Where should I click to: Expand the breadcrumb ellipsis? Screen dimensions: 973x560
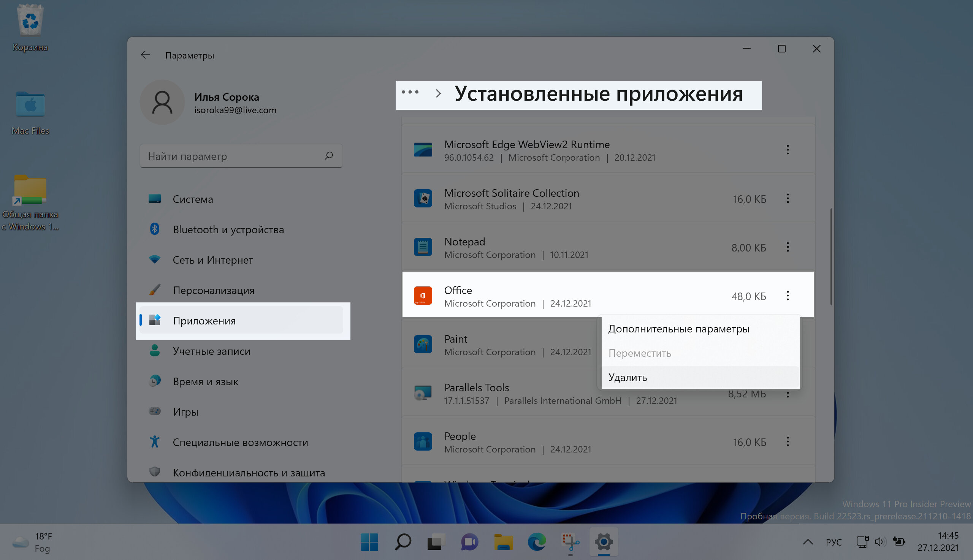tap(410, 92)
